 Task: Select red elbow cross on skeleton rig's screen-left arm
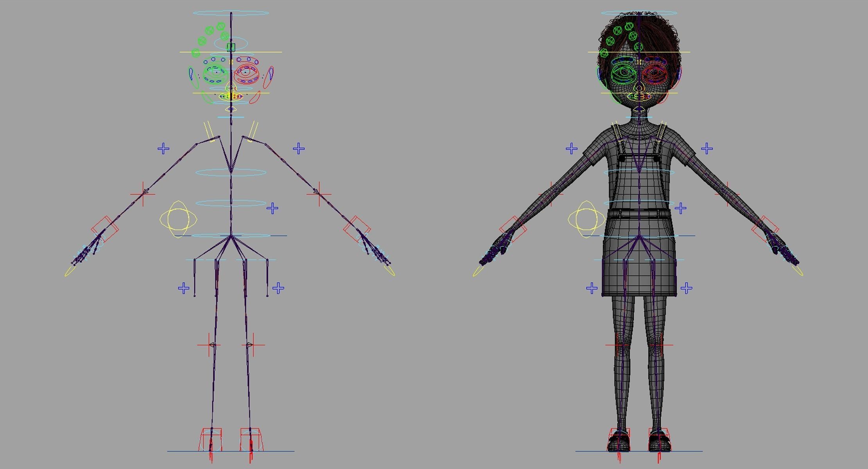coord(143,194)
